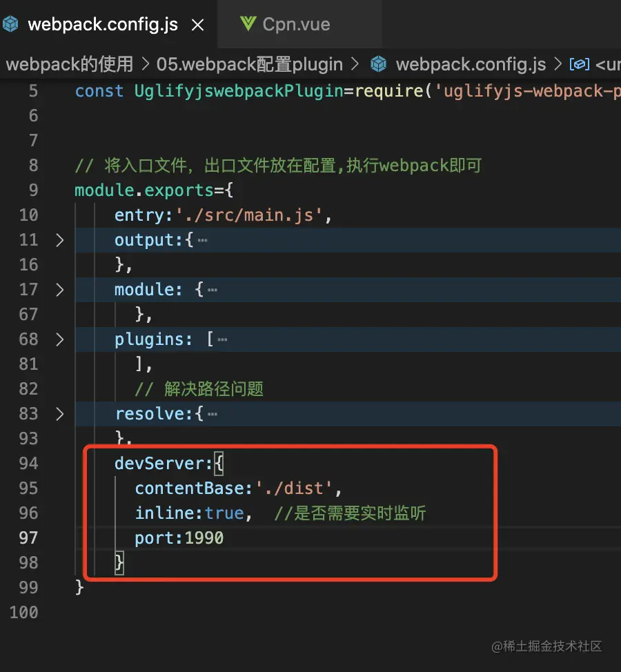The image size is (621, 672).
Task: Click the webpack cube icon on first tab
Action: [x=10, y=24]
